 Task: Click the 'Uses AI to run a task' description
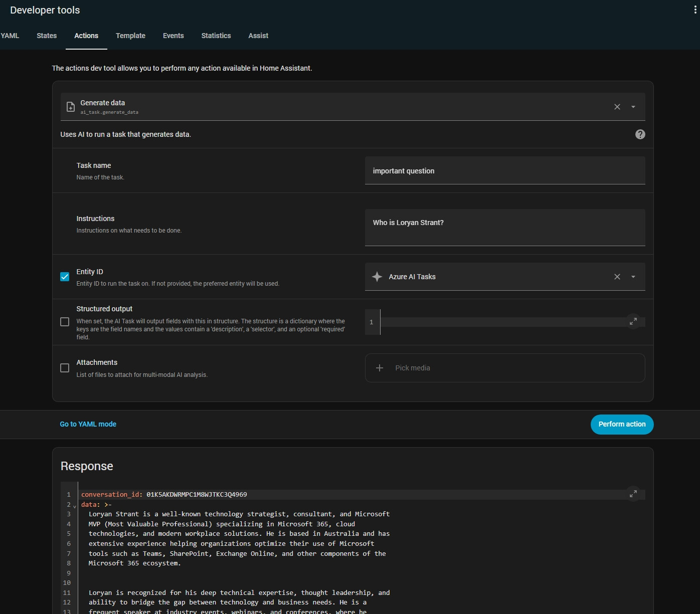coord(126,134)
